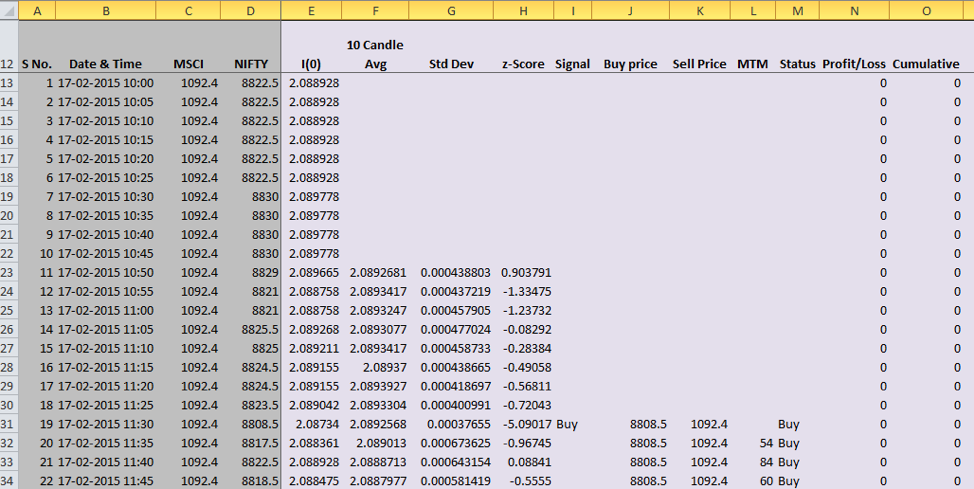Select row 31 header
The image size is (974, 489).
click(9, 424)
